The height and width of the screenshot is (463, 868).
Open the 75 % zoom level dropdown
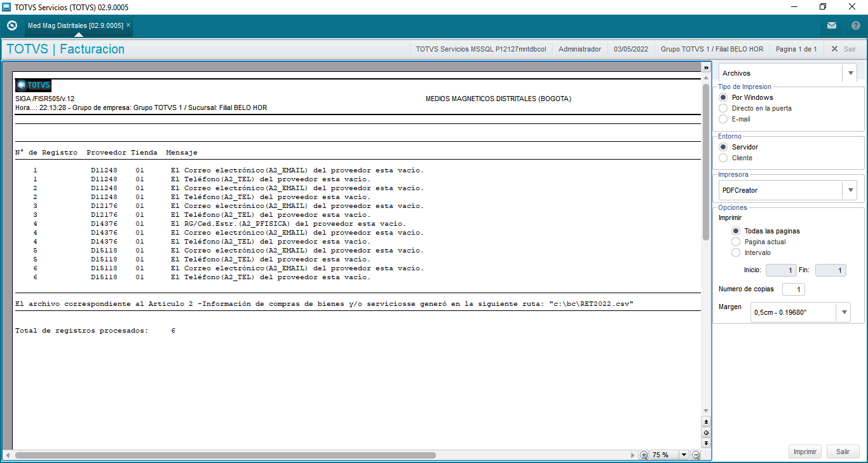(x=684, y=455)
